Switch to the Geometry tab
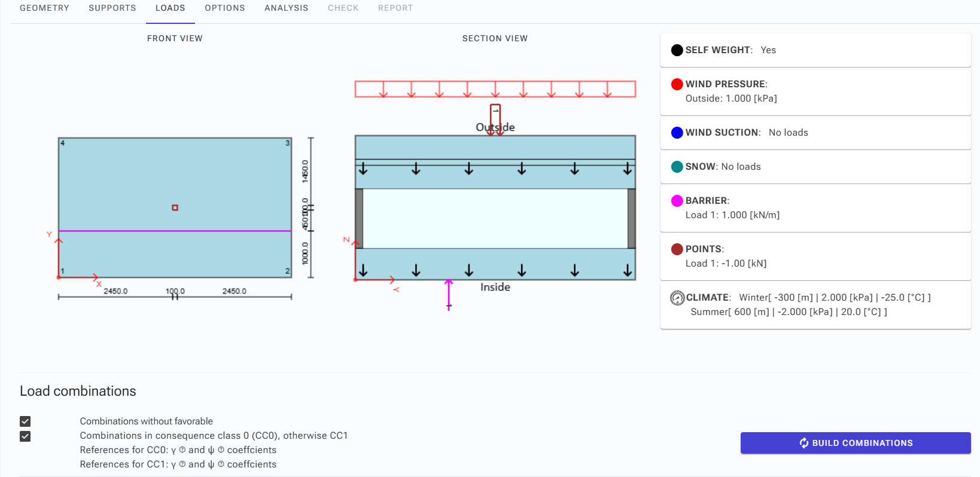980x477 pixels. pyautogui.click(x=44, y=8)
